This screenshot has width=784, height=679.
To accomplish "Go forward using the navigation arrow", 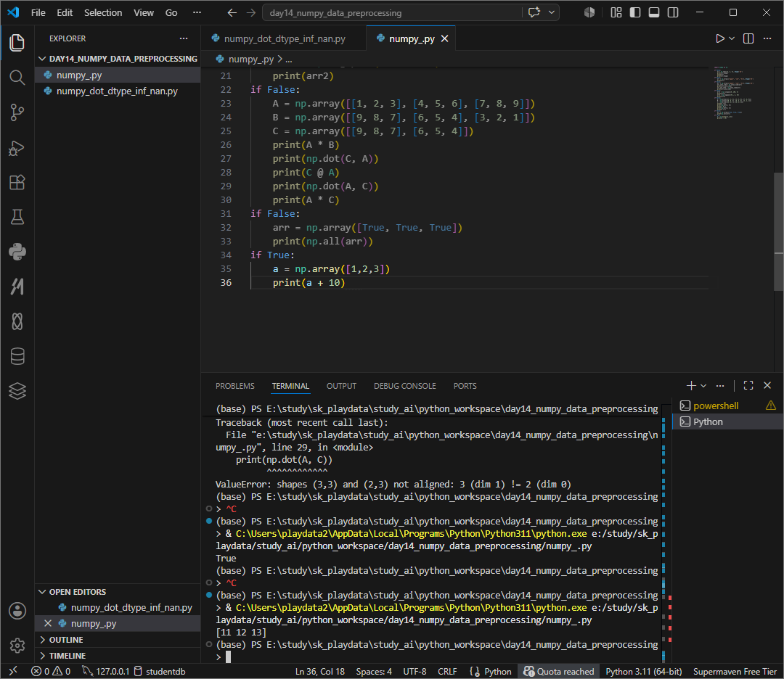I will (250, 12).
